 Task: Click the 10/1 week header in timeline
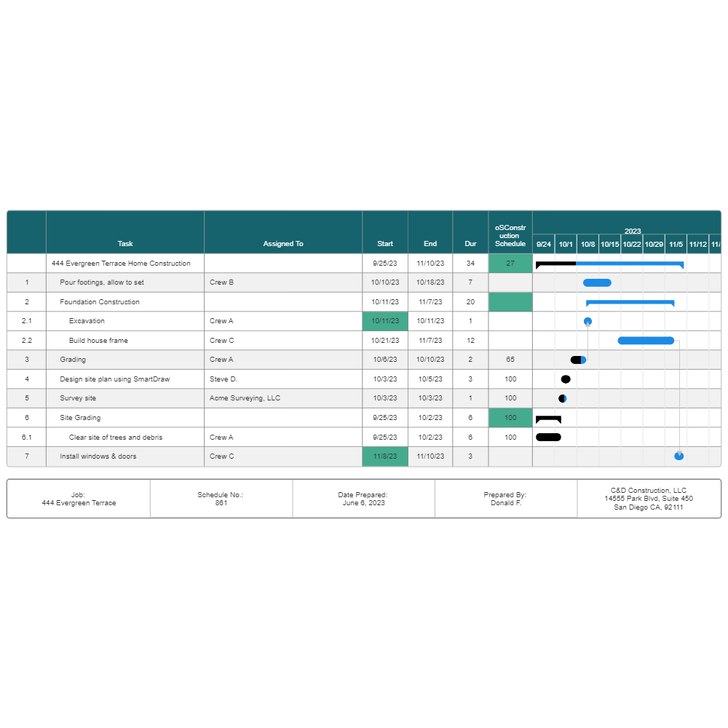pos(566,244)
